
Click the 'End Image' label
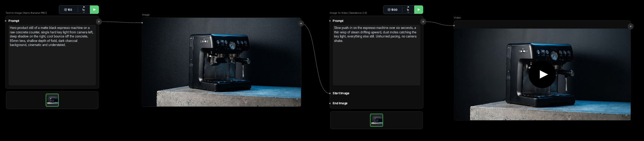pos(340,103)
